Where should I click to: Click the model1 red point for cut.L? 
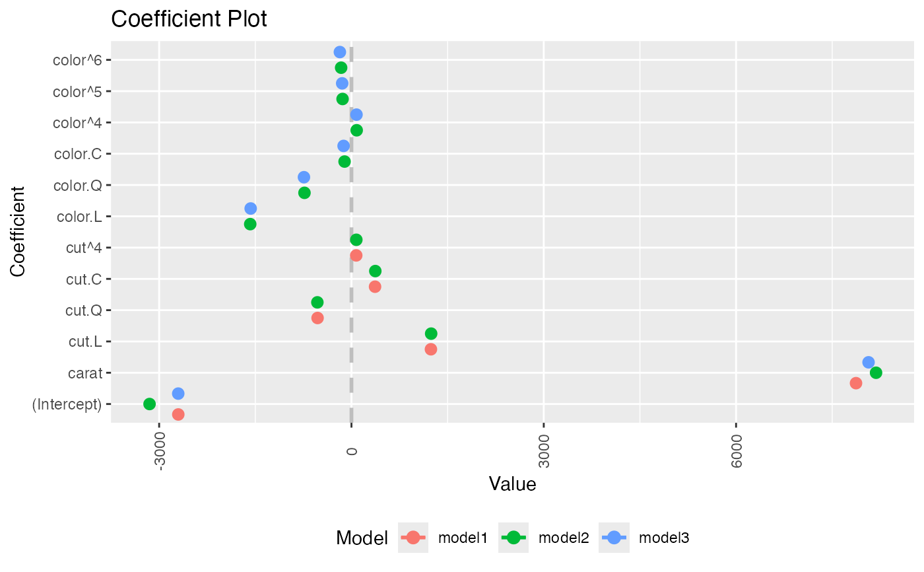(431, 349)
